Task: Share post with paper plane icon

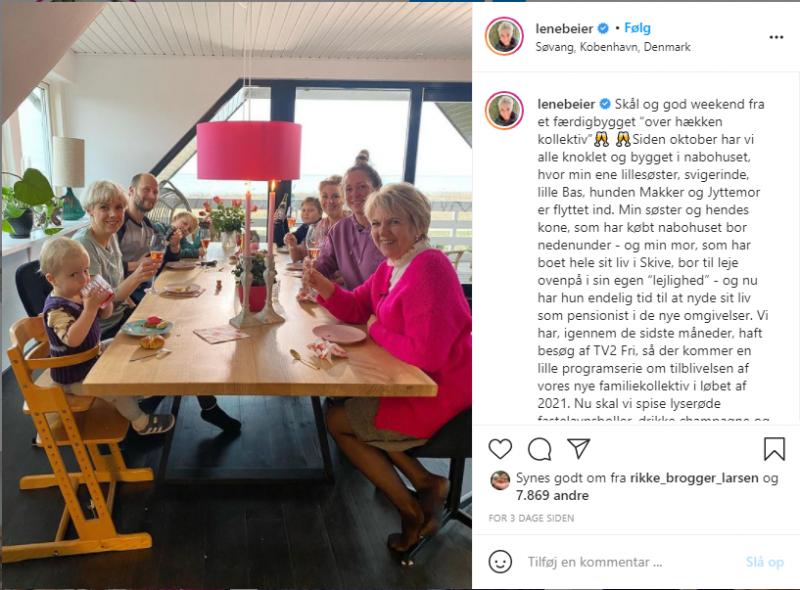Action: point(579,448)
